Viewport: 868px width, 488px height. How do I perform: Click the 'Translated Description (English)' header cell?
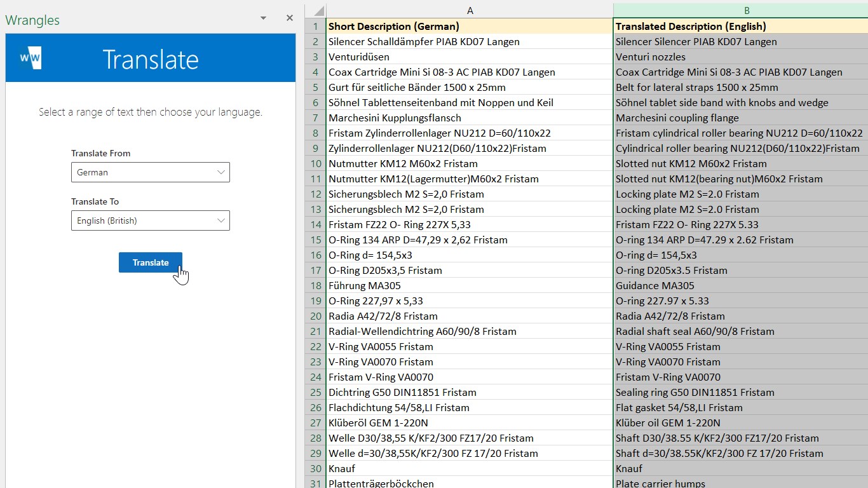[x=741, y=27]
